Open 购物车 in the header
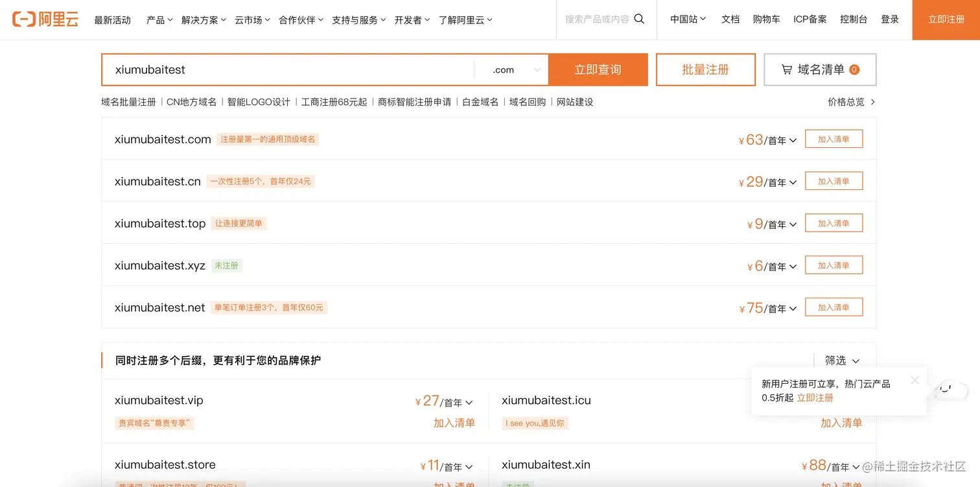980x487 pixels. (x=766, y=19)
